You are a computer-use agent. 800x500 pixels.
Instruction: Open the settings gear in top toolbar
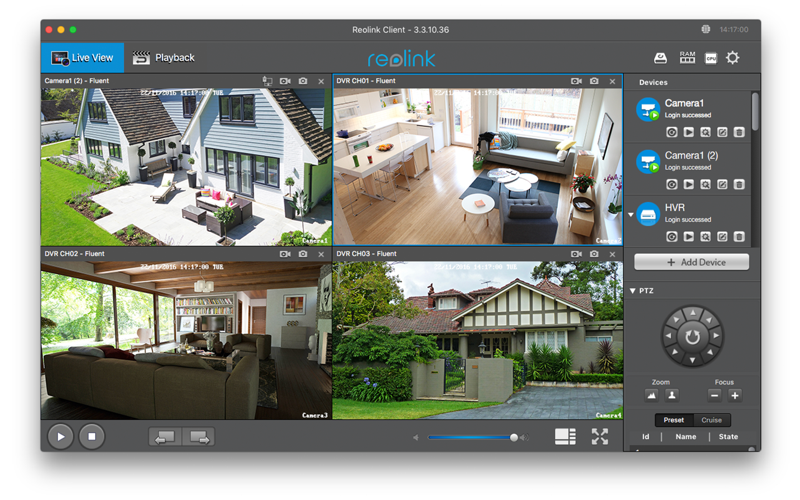733,58
